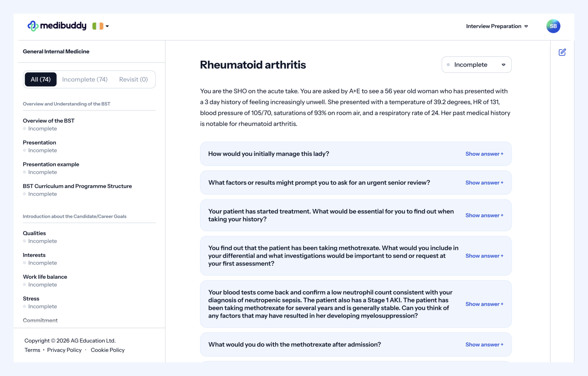
Task: Click the SB user avatar
Action: click(553, 26)
